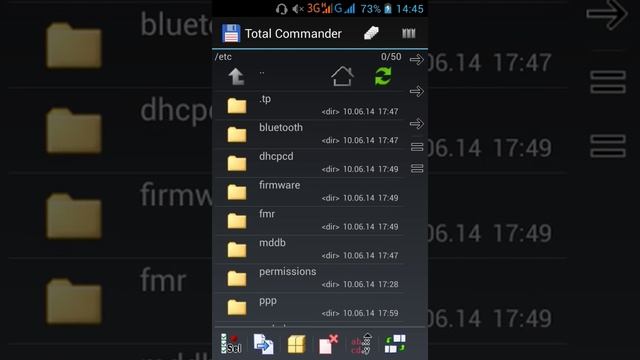The width and height of the screenshot is (640, 360).
Task: Tap the side arrow next to the 0/50 counter
Action: (417, 60)
